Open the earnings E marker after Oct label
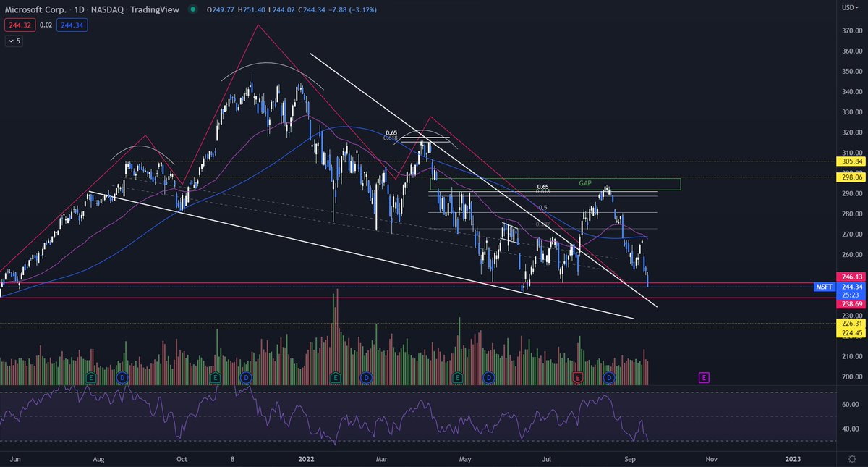 (215, 377)
